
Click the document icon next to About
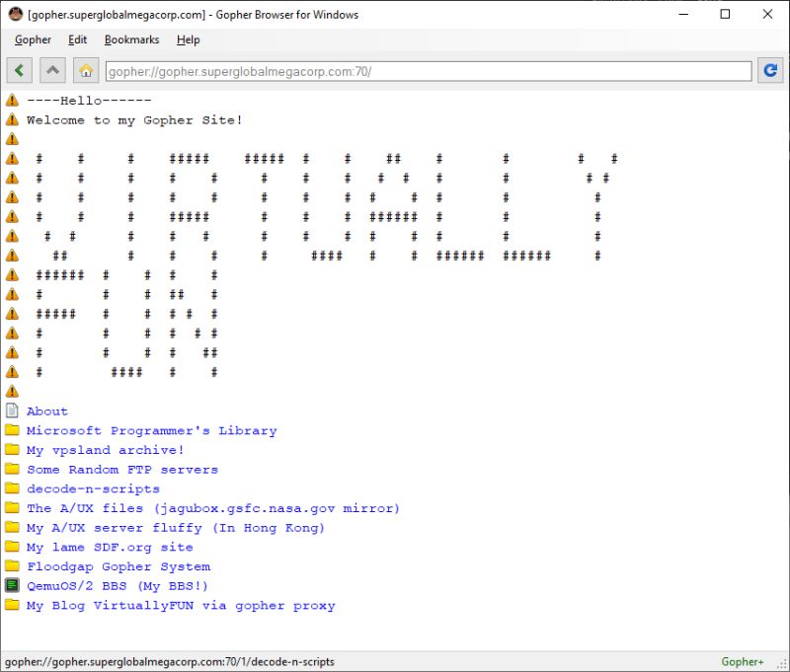(x=12, y=411)
